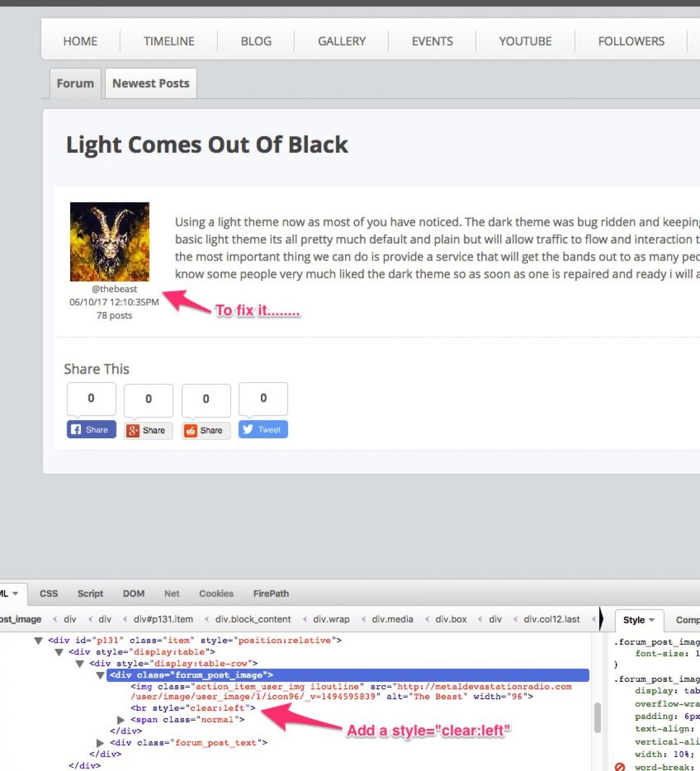Open the EVENTS menu item

[432, 41]
